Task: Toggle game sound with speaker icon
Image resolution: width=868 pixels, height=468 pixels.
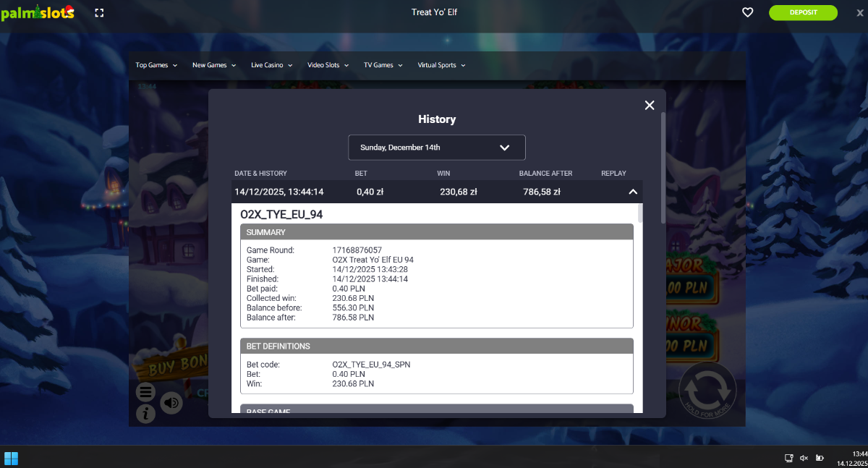Action: coord(171,402)
